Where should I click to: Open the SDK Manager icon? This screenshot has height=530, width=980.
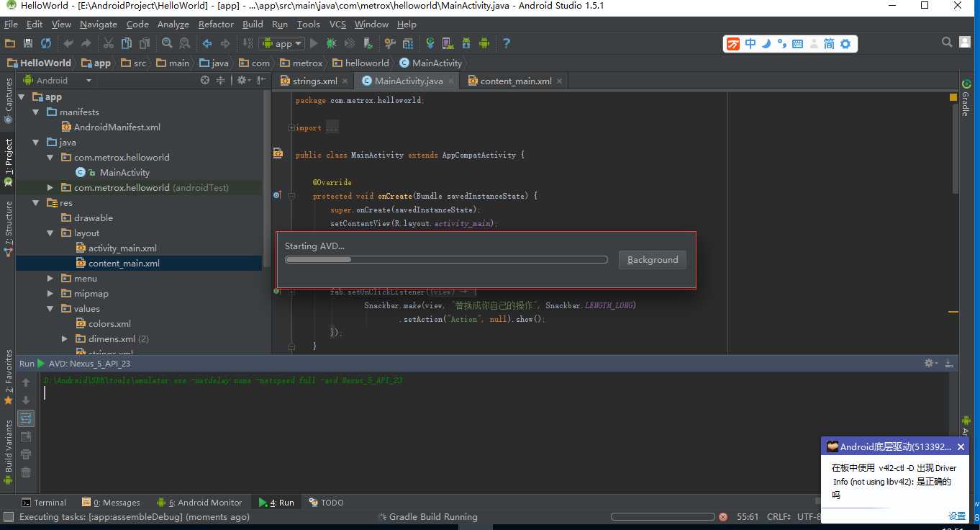click(x=466, y=43)
